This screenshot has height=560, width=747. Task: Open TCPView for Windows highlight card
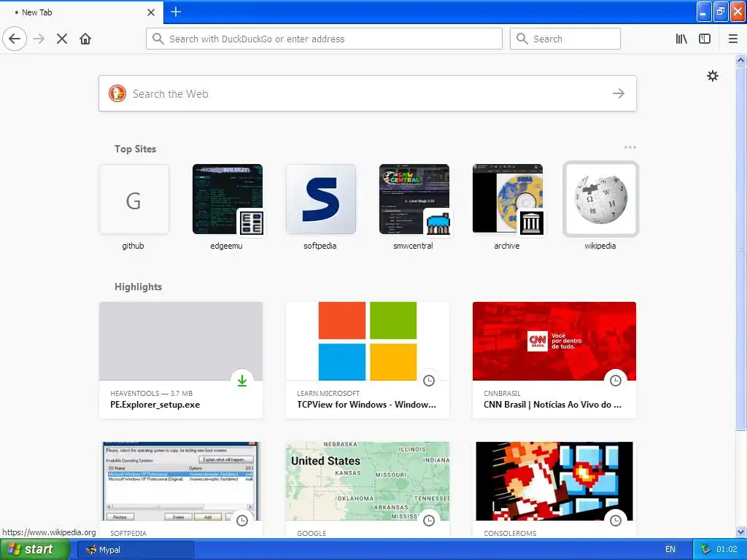click(368, 360)
